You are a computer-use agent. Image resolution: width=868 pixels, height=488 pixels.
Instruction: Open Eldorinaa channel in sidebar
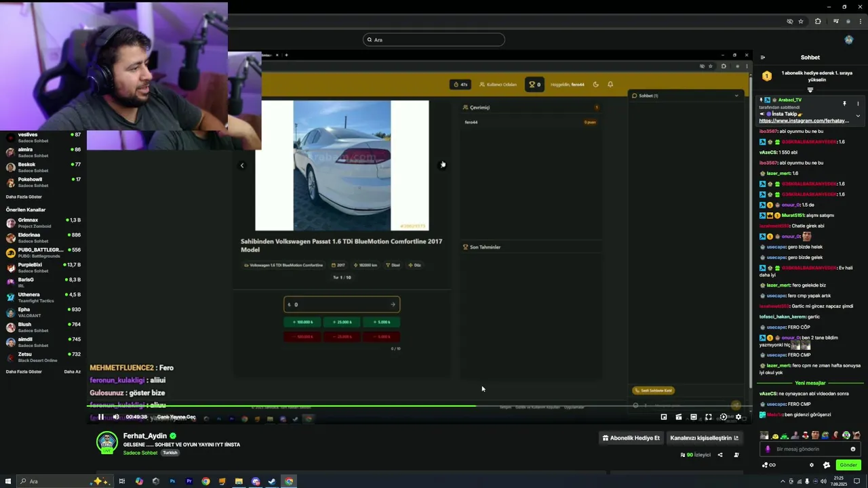43,238
